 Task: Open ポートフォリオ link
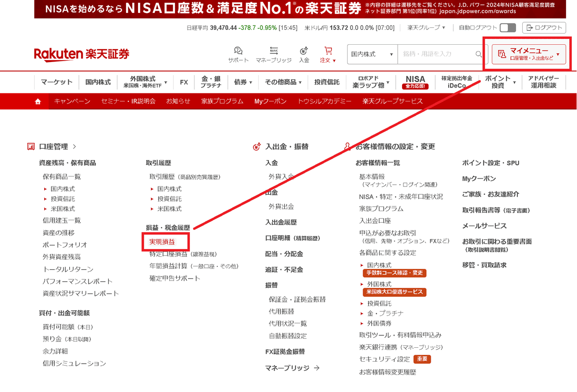pos(65,245)
